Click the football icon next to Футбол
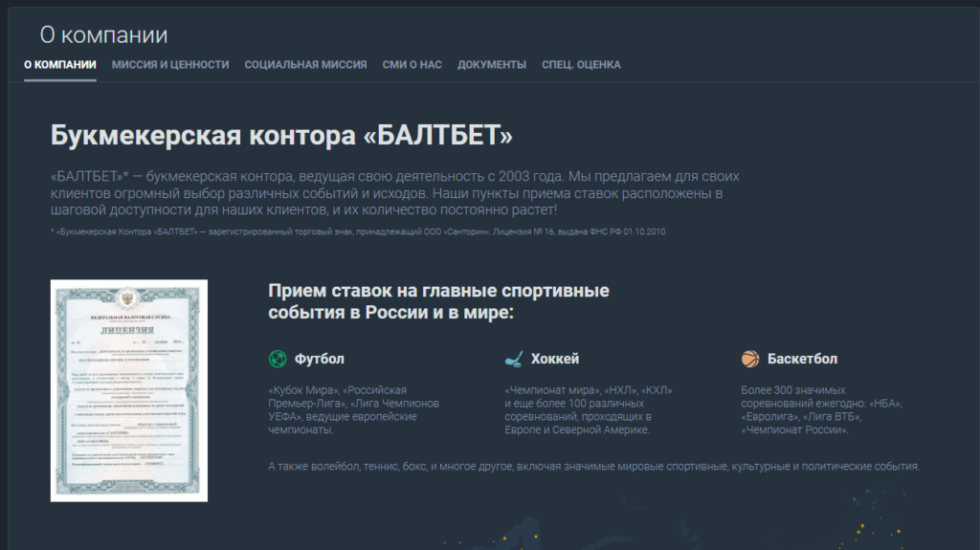980x550 pixels. [278, 359]
